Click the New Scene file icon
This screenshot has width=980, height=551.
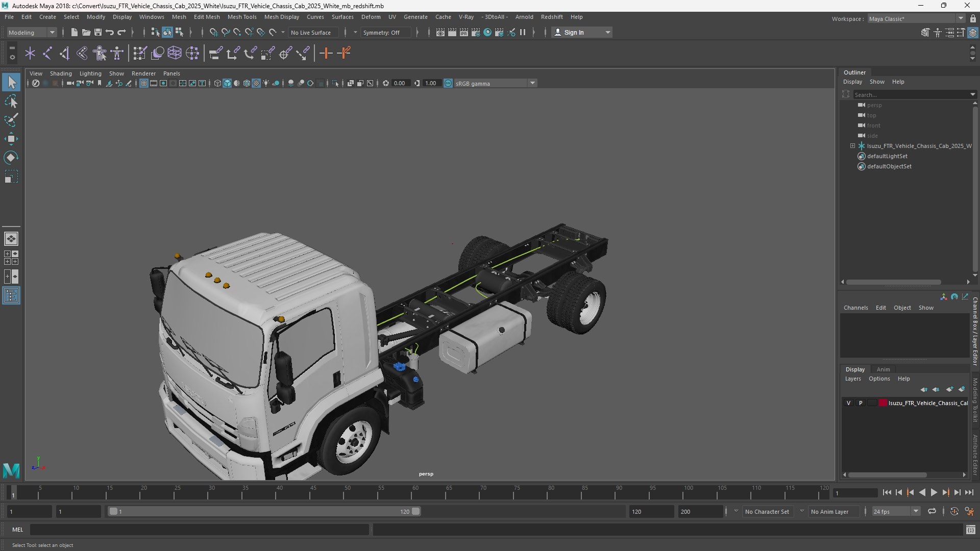pos(74,32)
